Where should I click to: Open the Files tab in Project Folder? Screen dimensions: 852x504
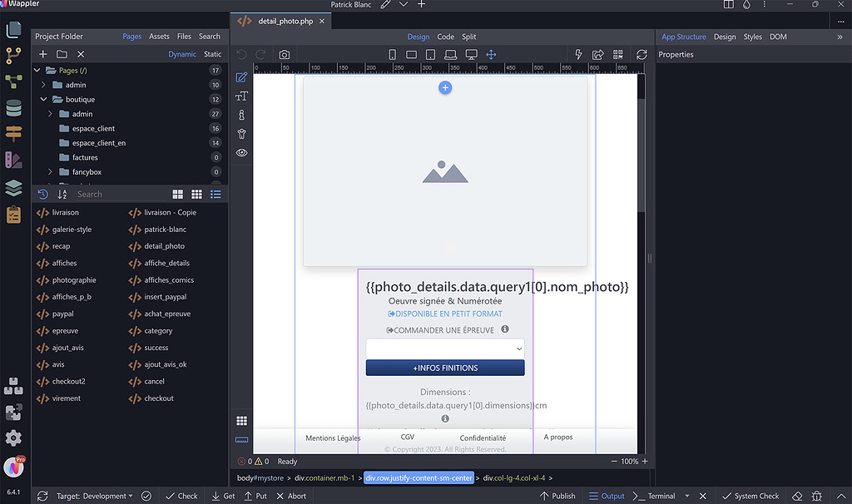pyautogui.click(x=184, y=37)
